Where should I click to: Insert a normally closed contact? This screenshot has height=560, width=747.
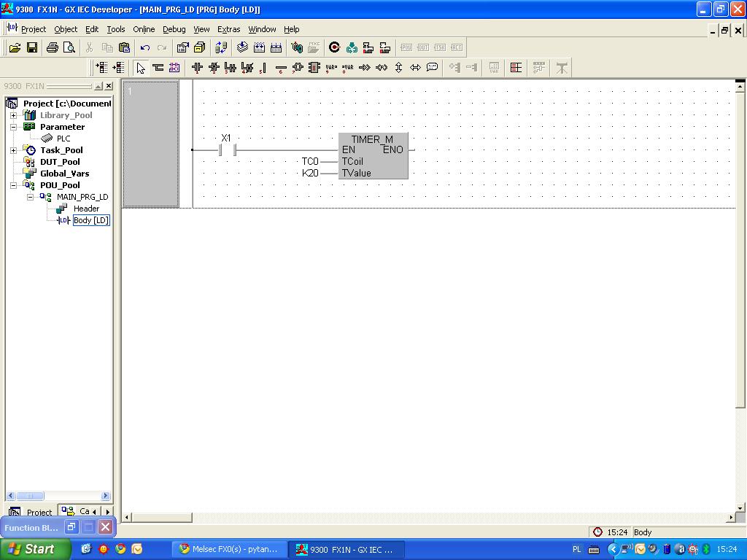point(214,68)
